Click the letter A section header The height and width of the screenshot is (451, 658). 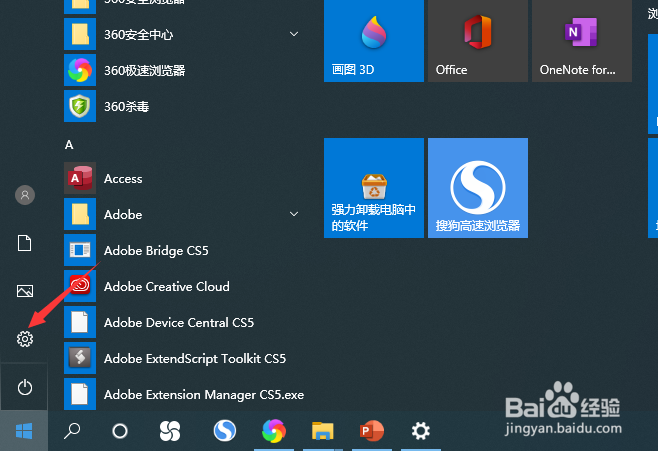pos(69,145)
